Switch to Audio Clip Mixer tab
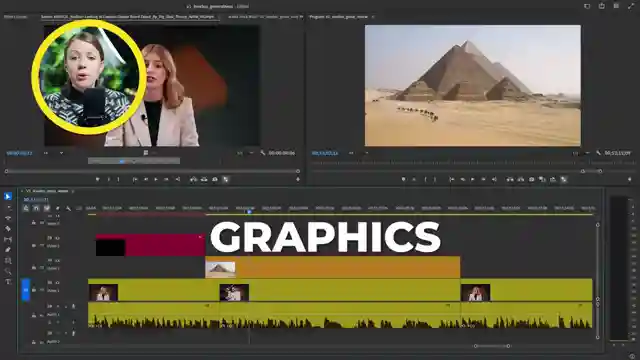The height and width of the screenshot is (360, 640). (x=265, y=17)
